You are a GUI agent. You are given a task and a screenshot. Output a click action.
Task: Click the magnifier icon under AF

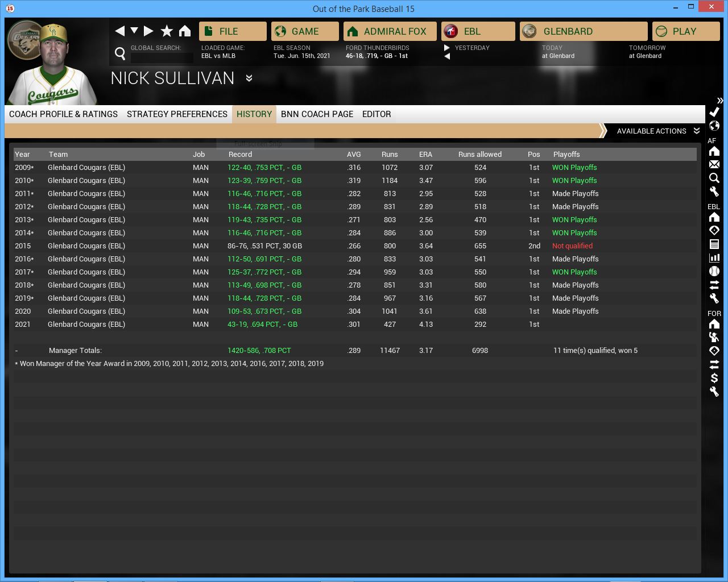pyautogui.click(x=714, y=178)
